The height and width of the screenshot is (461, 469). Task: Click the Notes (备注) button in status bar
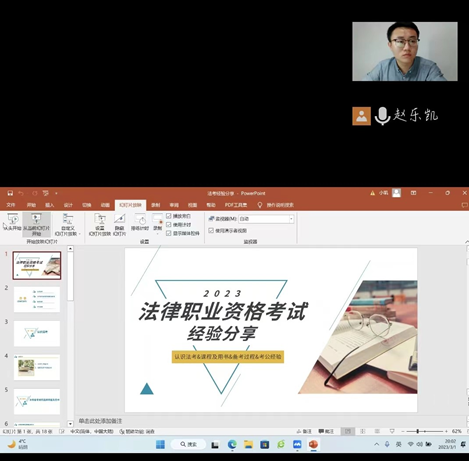point(304,431)
